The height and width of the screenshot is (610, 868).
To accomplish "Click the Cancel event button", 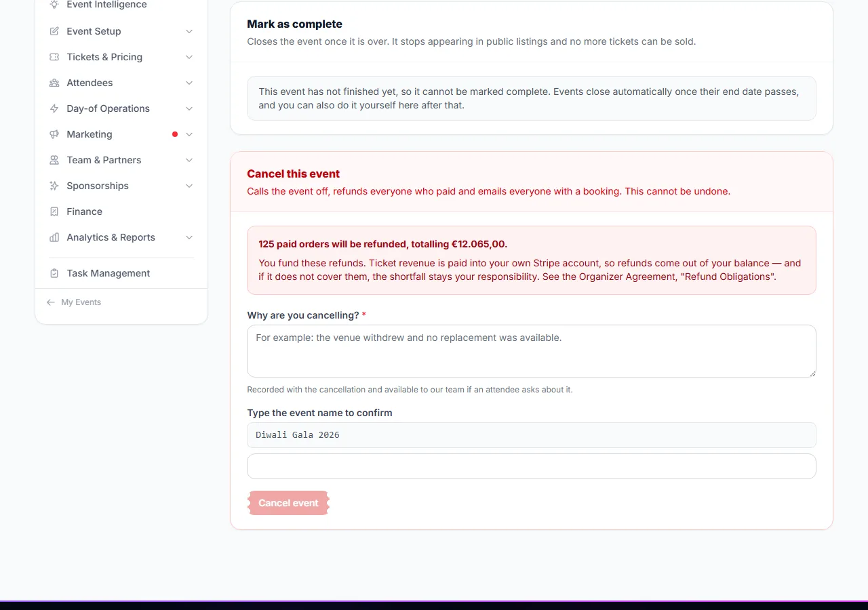I will click(x=288, y=503).
